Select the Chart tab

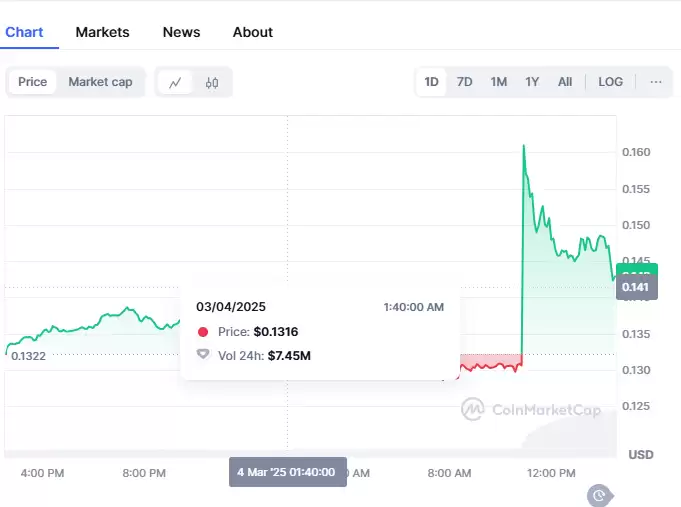[24, 32]
